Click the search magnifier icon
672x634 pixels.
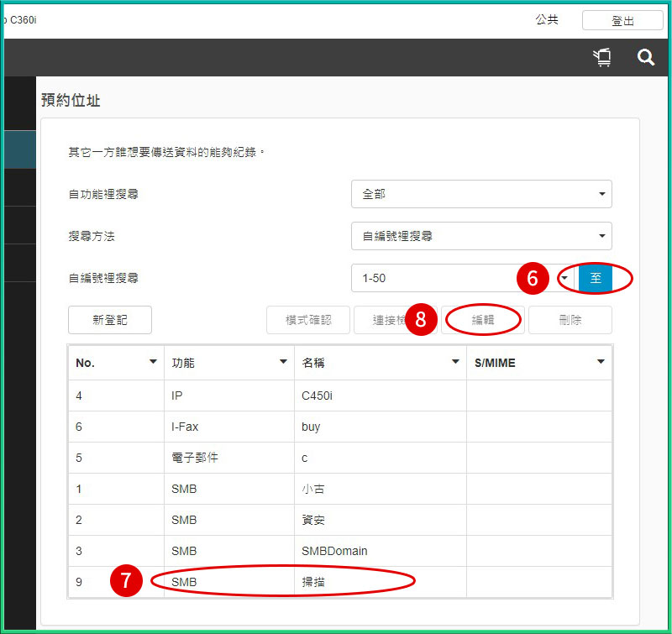coord(645,57)
